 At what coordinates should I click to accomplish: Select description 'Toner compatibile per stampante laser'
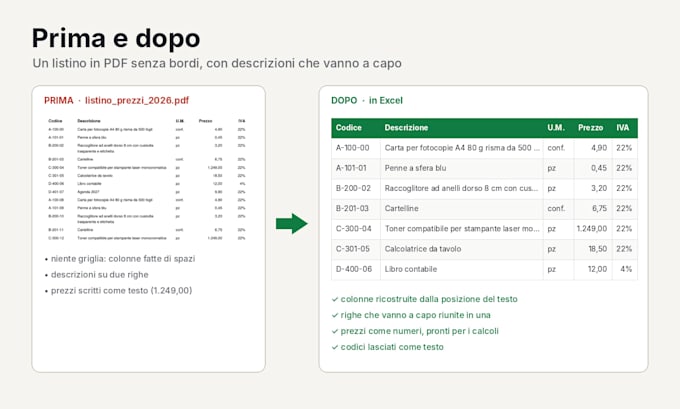pos(462,229)
